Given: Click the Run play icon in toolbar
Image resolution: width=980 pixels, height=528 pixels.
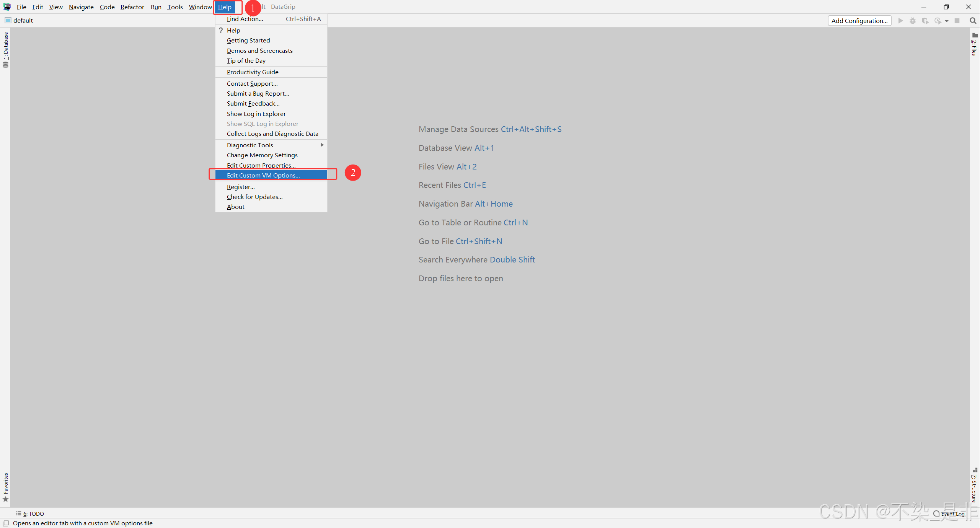Looking at the screenshot, I should (x=900, y=21).
